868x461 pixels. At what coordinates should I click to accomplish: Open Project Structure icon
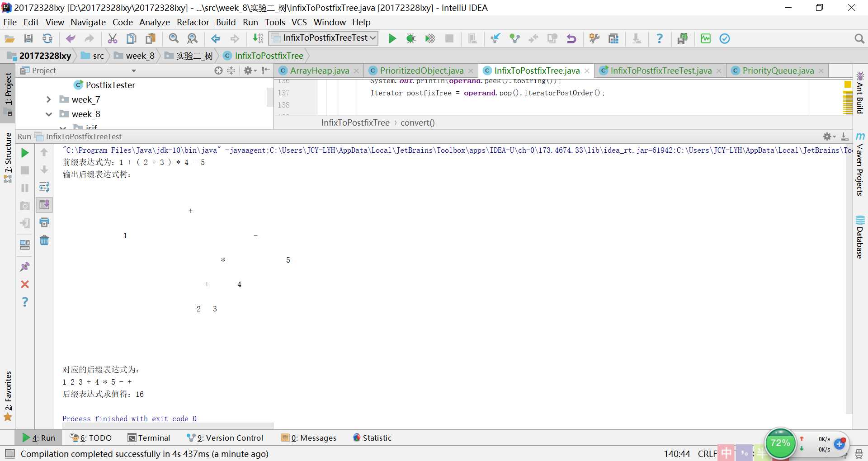[x=613, y=39]
